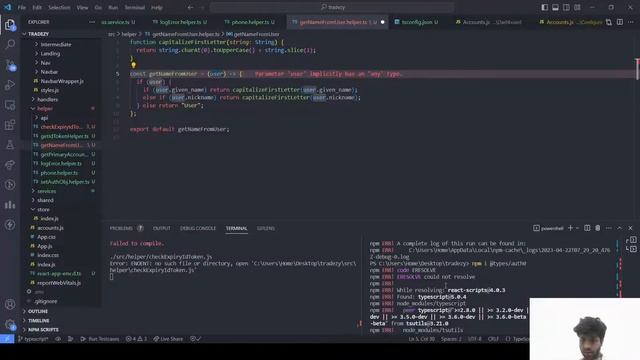Create a new terminal with plus icon
This screenshot has width=640, height=360.
571,228
